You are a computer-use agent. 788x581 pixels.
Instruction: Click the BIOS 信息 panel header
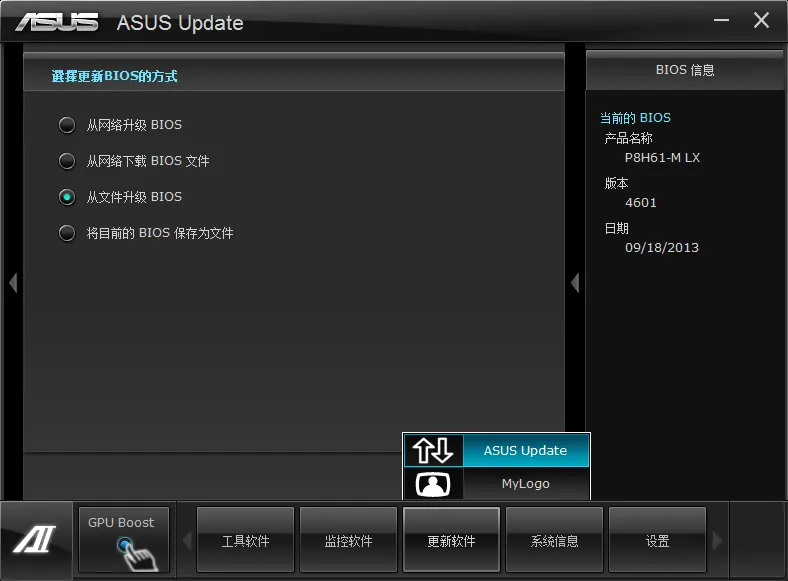[x=684, y=70]
